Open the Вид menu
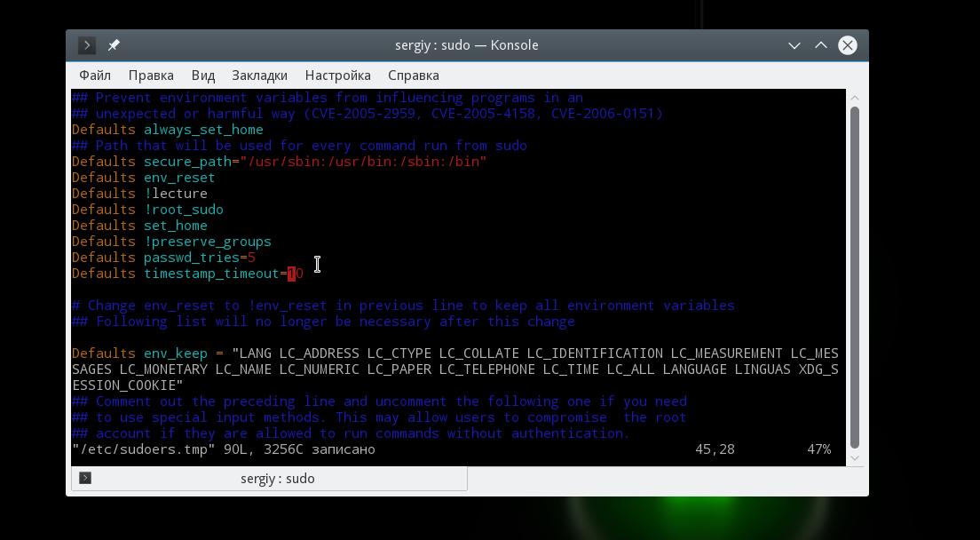Image resolution: width=980 pixels, height=540 pixels. (x=203, y=75)
